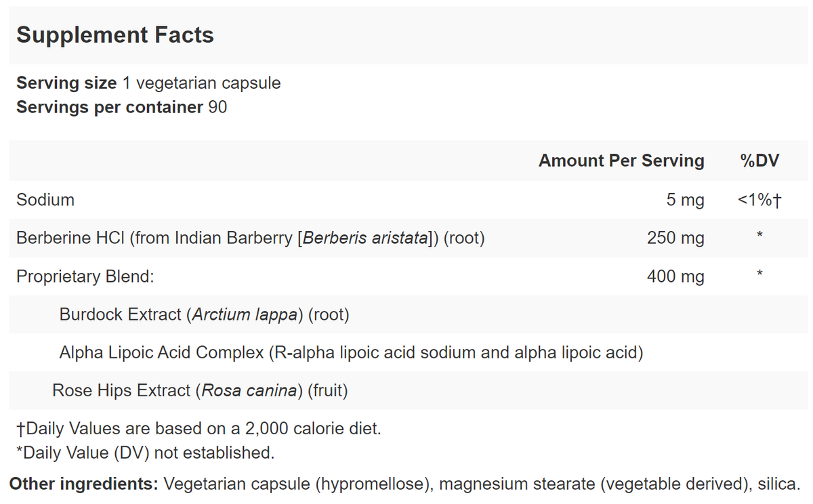Viewport: 813px width, 504px height.
Task: Click the asterisk in the Proprietary Blend row
Action: pyautogui.click(x=760, y=274)
